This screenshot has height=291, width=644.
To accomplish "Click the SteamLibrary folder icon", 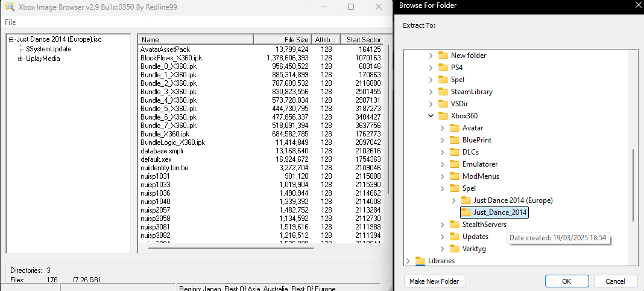I will point(443,92).
